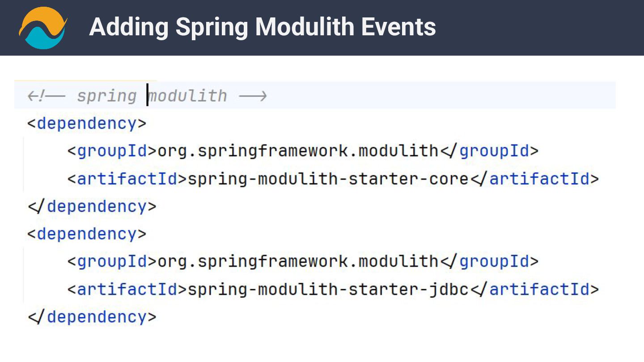644x362 pixels.
Task: Click artifactId opening tag of starter-jdbc
Action: (127, 290)
